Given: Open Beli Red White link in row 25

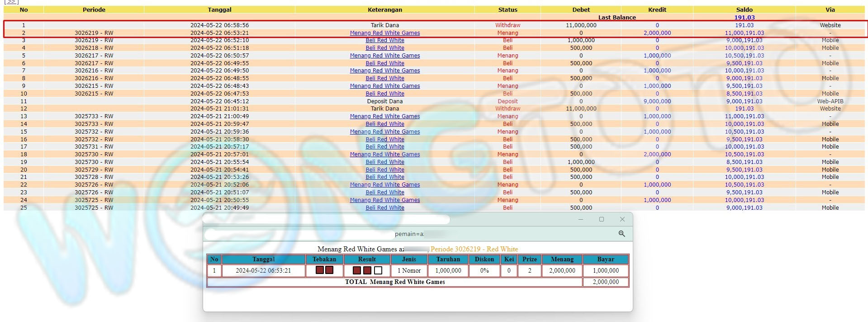Looking at the screenshot, I should [384, 208].
